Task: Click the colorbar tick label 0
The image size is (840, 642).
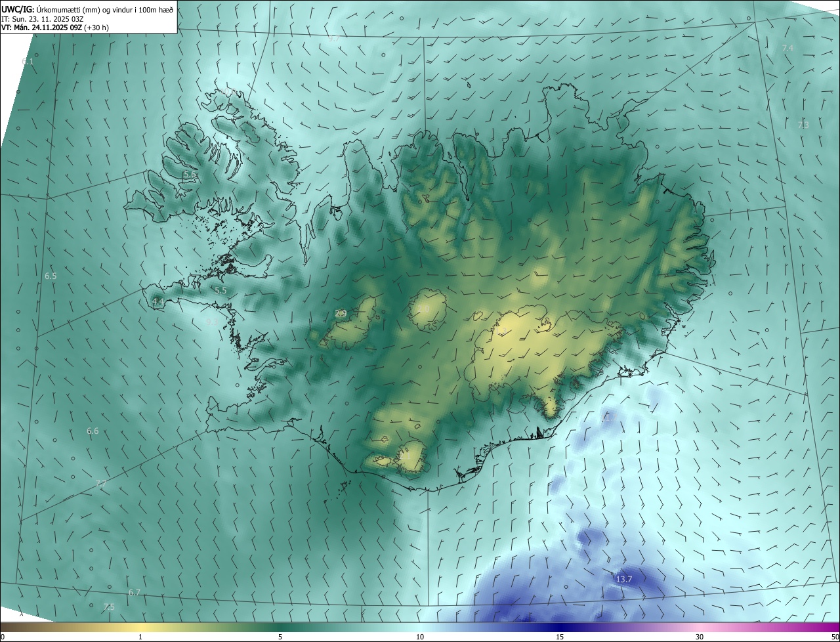Action: click(x=3, y=637)
